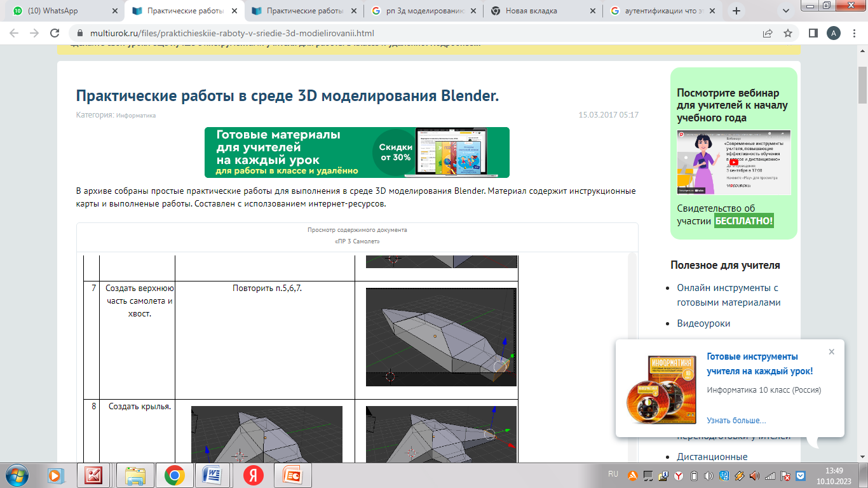View site security lock information
This screenshot has width=868, height=488.
pos(80,33)
